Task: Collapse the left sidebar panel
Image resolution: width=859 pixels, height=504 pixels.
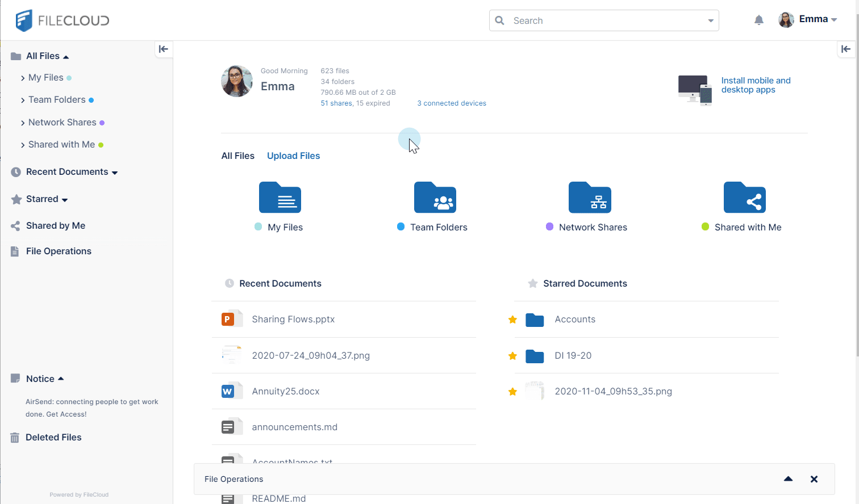Action: pos(164,49)
